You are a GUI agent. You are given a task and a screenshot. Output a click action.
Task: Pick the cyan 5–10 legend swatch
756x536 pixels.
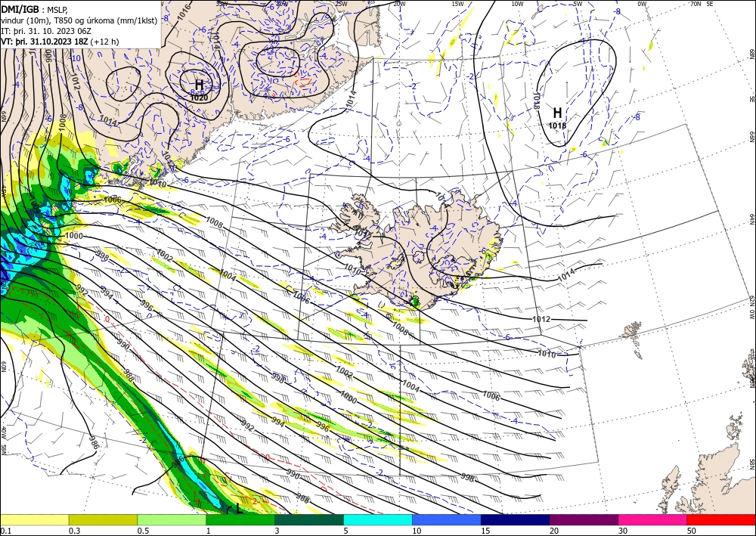point(378,519)
